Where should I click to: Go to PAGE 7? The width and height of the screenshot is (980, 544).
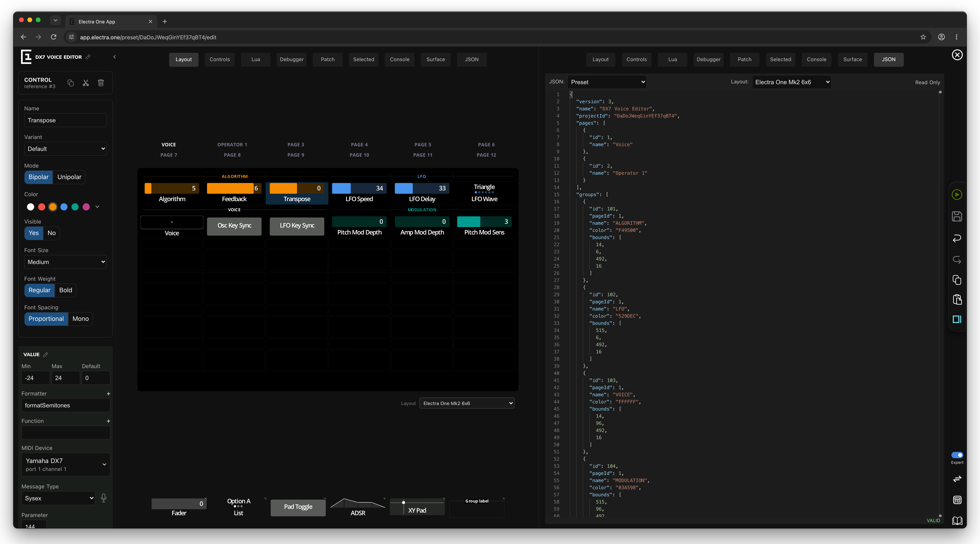(169, 155)
